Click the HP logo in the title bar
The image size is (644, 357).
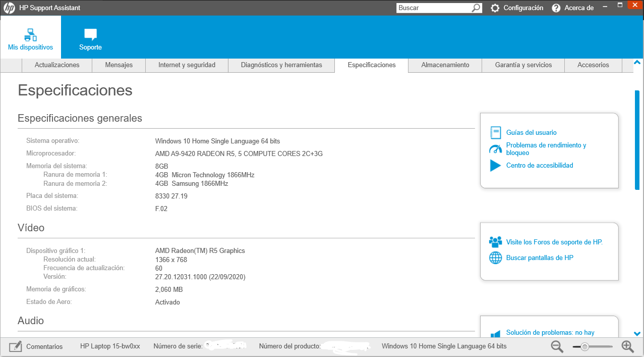point(9,8)
